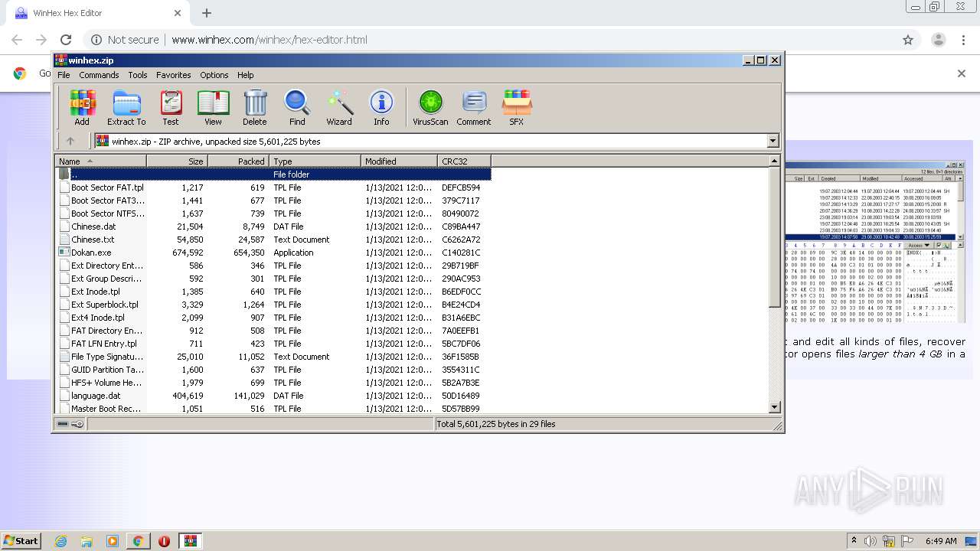Click the scroll down arrow of file list

(774, 407)
